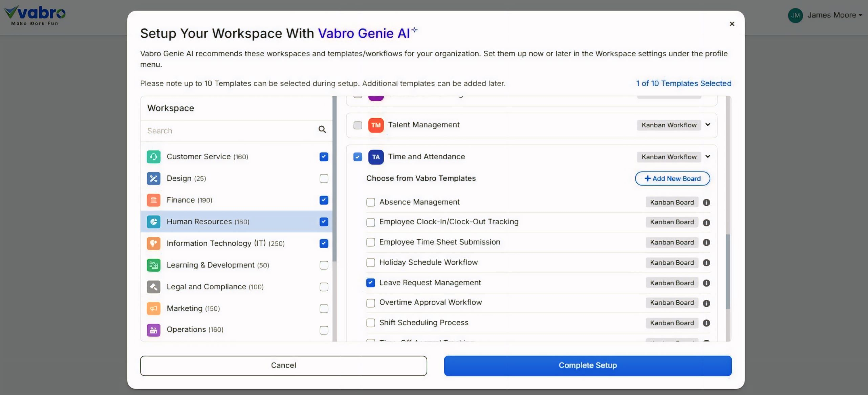
Task: Click the Design workspace icon
Action: coord(153,179)
